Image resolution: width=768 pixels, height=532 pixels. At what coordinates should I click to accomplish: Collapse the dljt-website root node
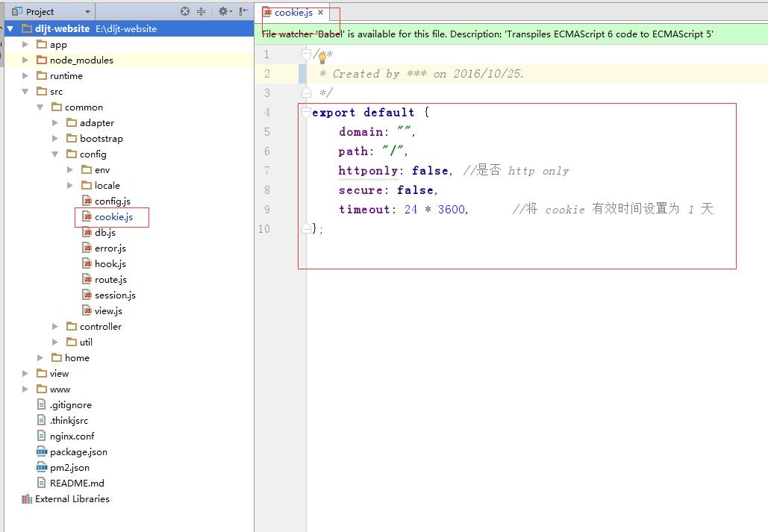pyautogui.click(x=10, y=29)
